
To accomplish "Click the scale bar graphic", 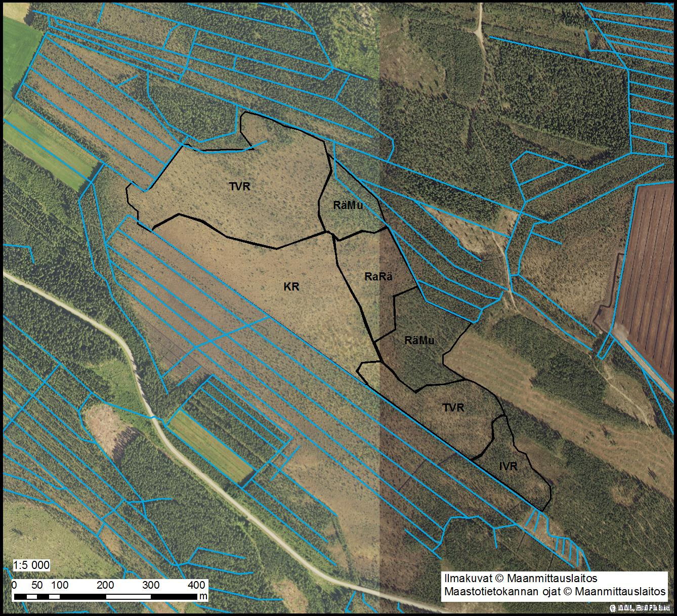I will [105, 597].
